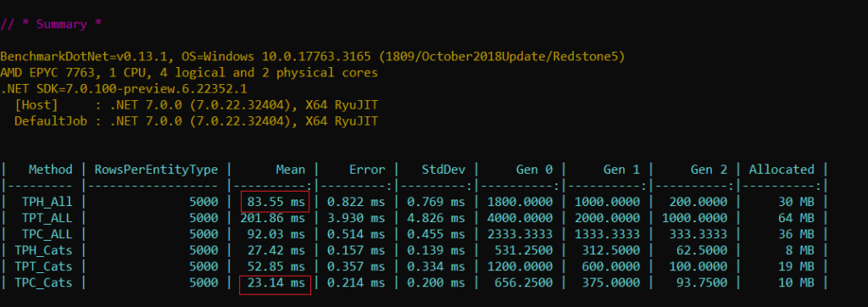Click the 4000.0000 Gen 0 value

(x=520, y=218)
